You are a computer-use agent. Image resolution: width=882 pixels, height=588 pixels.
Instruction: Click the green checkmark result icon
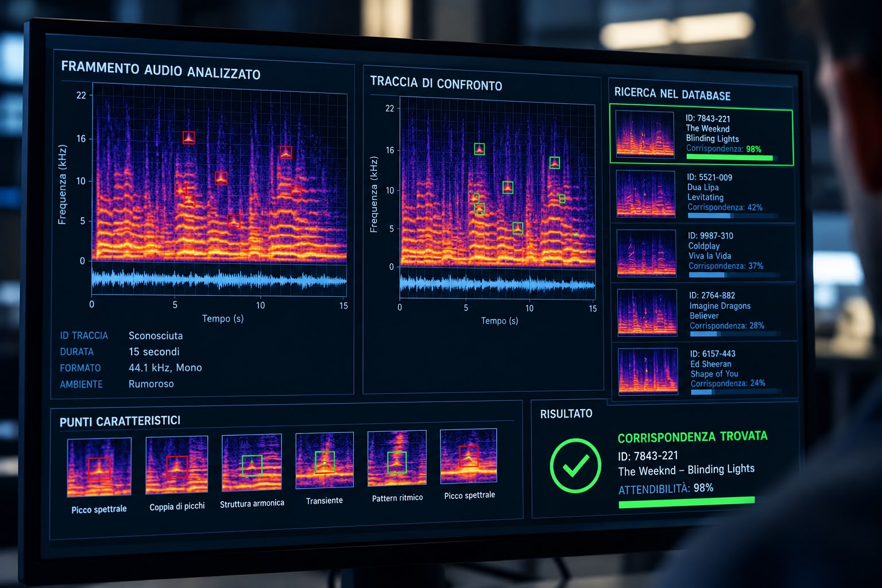coord(575,466)
